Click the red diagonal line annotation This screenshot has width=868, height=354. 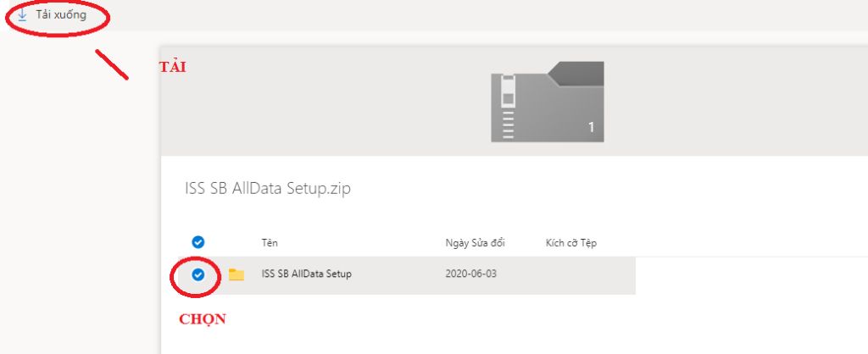(112, 65)
